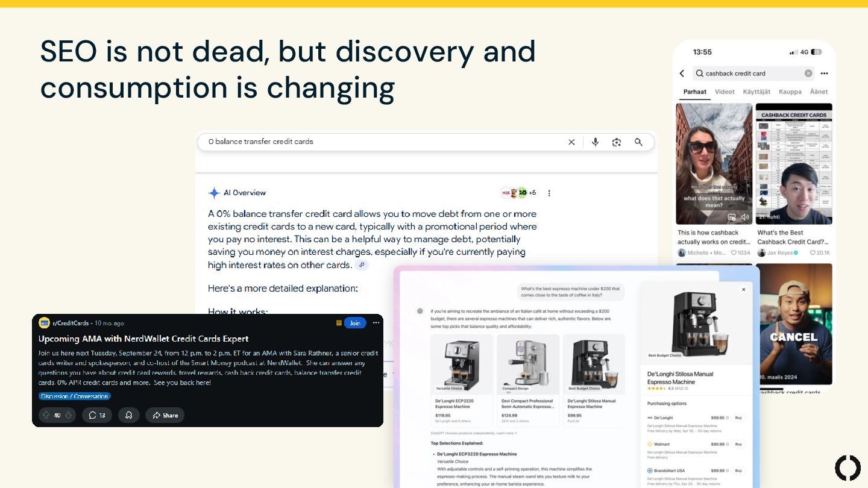Viewport: 868px width, 488px height.
Task: Like the Jax Reyes video (20.1K)
Action: [813, 253]
